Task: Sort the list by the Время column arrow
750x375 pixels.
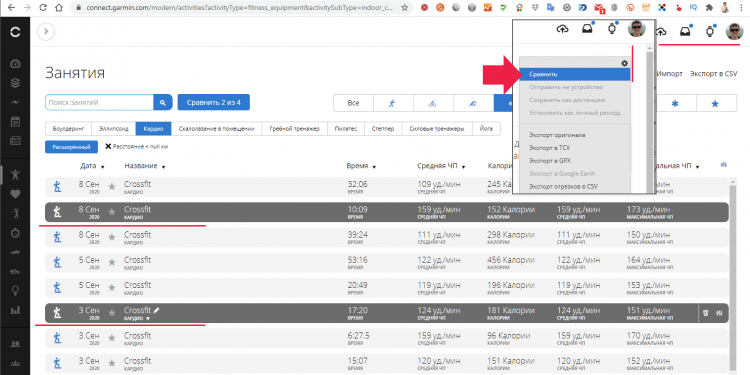Action: click(374, 167)
